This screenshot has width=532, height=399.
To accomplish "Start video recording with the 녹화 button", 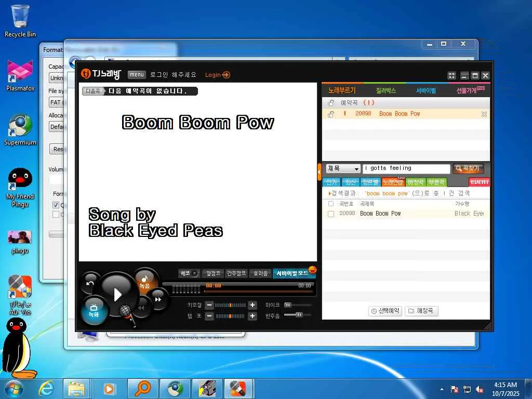I will [94, 311].
